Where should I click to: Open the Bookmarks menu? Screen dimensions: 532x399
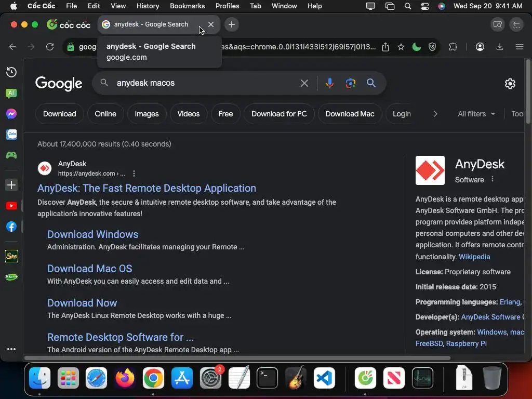pyautogui.click(x=187, y=6)
